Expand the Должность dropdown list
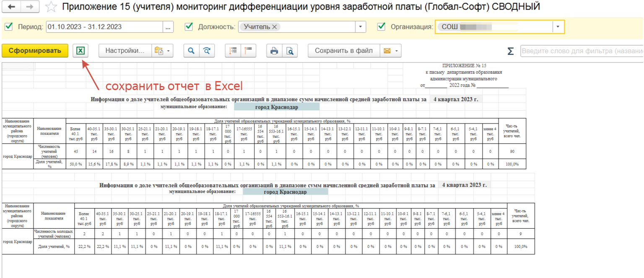The image size is (644, 278). 361,27
